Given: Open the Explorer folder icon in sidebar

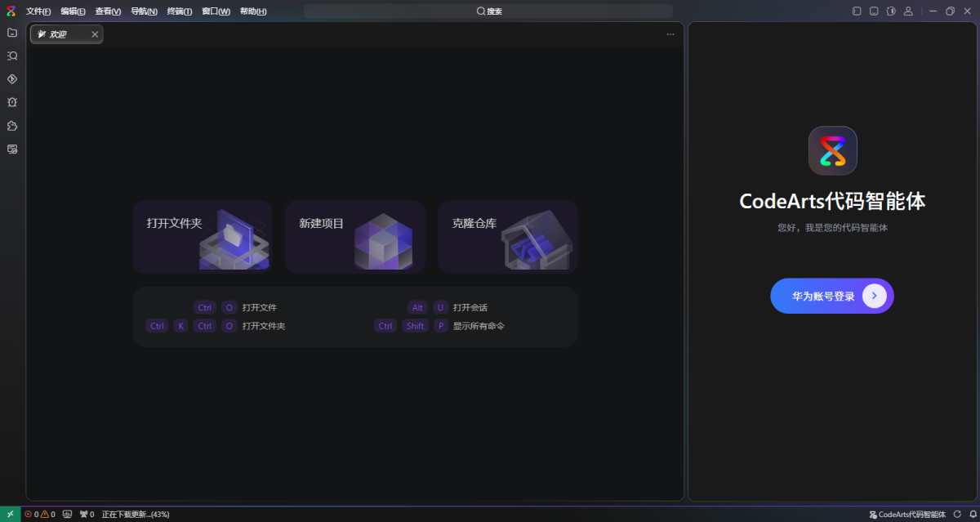Looking at the screenshot, I should coord(12,33).
